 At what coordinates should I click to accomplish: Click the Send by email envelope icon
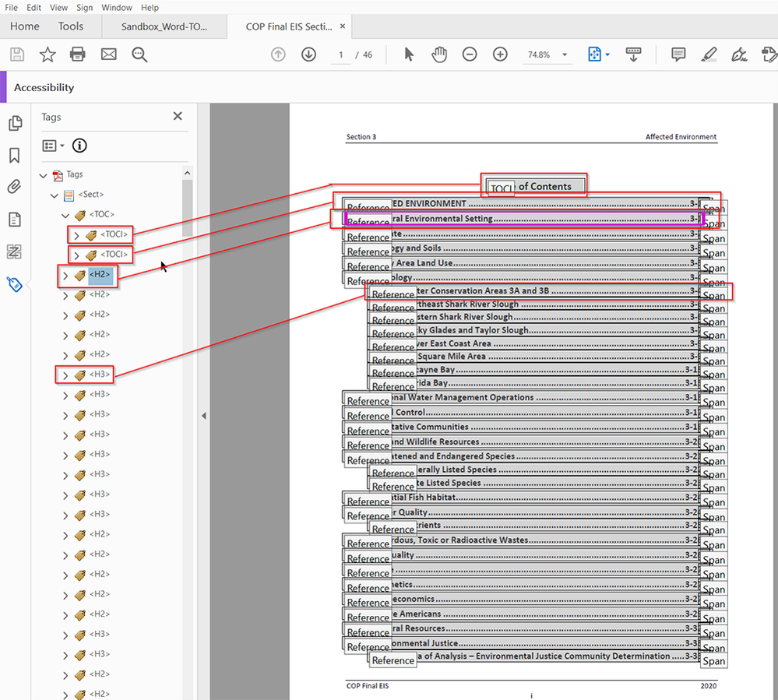(x=108, y=55)
